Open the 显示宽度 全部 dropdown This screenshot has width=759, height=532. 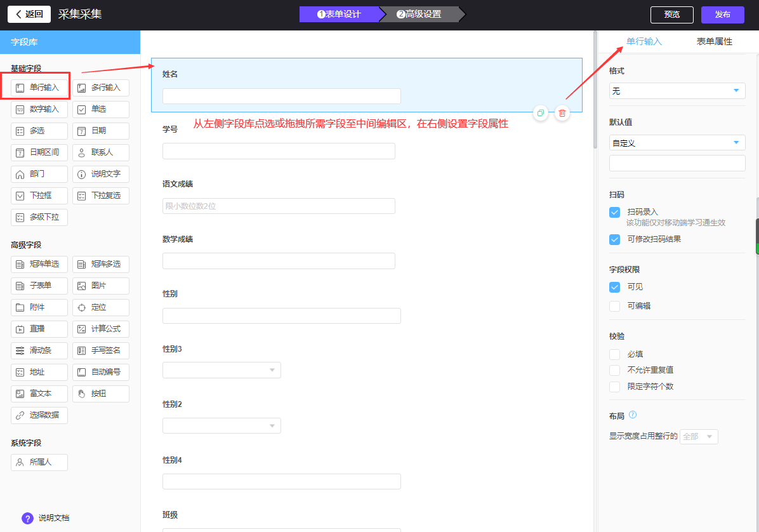[699, 437]
